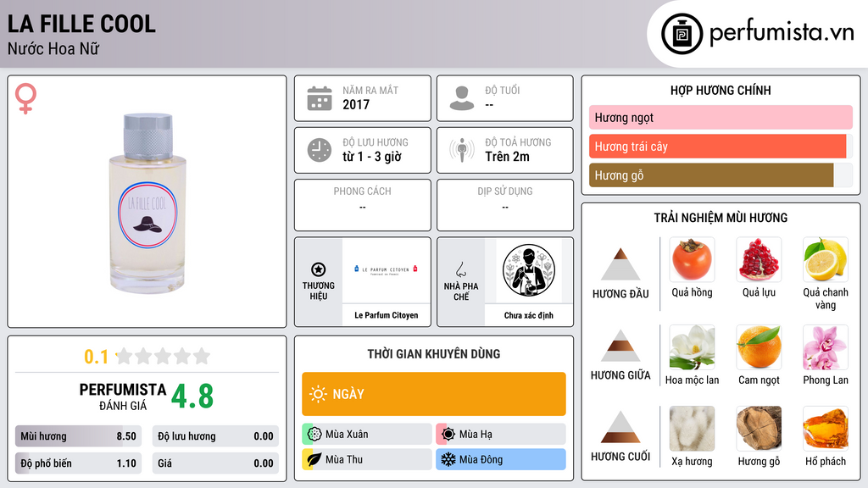
Task: Click the La Fille Cool bottle image
Action: click(x=147, y=203)
